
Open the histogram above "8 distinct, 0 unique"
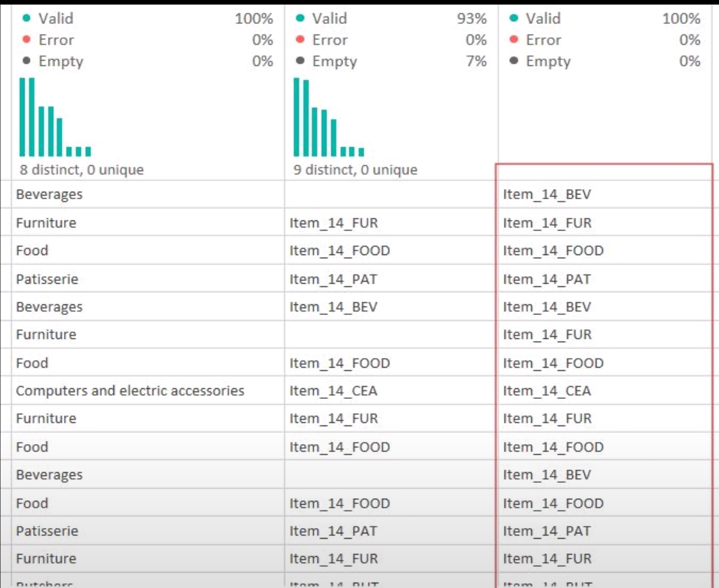pos(55,117)
